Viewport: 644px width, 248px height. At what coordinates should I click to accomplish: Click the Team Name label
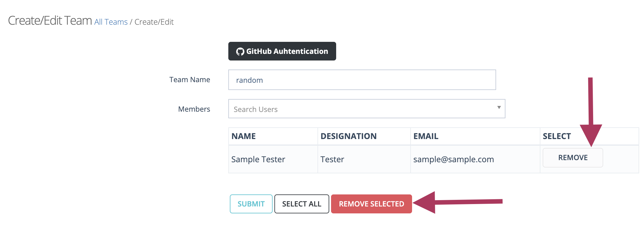(189, 80)
